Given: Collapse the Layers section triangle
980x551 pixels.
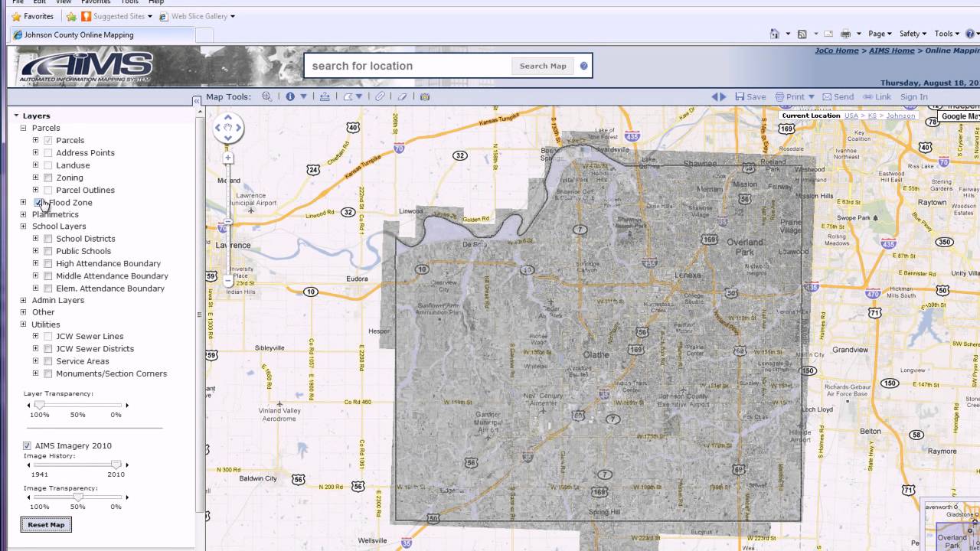Looking at the screenshot, I should click(x=16, y=116).
